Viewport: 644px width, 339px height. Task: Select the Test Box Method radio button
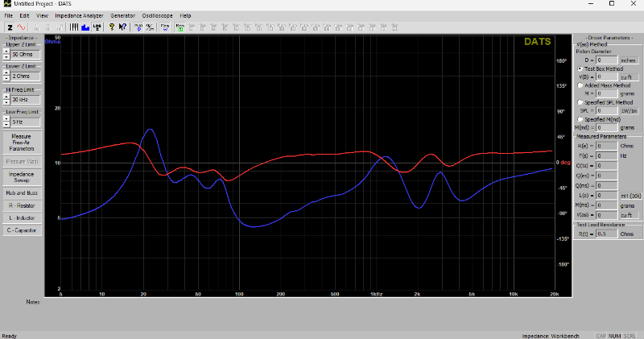(580, 69)
